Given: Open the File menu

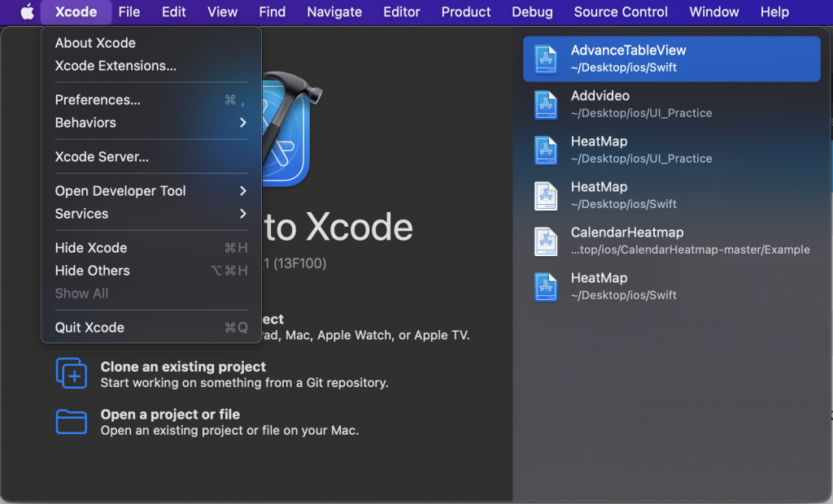Looking at the screenshot, I should pyautogui.click(x=129, y=11).
